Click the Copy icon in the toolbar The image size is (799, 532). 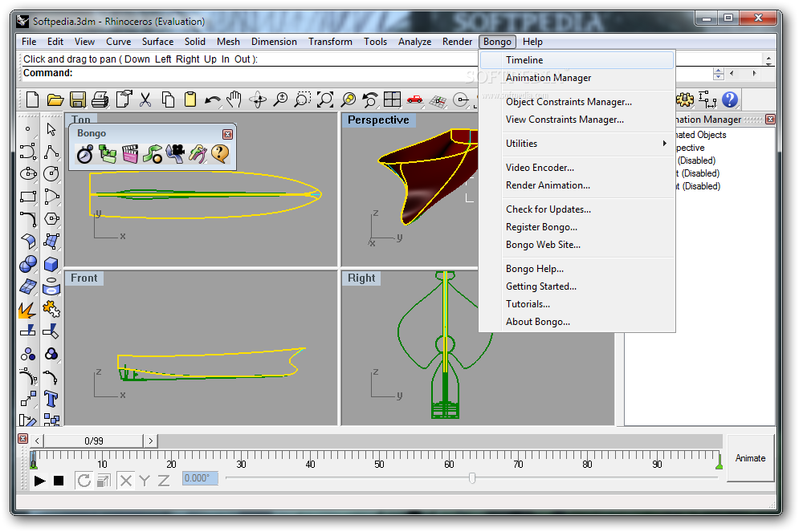point(168,99)
